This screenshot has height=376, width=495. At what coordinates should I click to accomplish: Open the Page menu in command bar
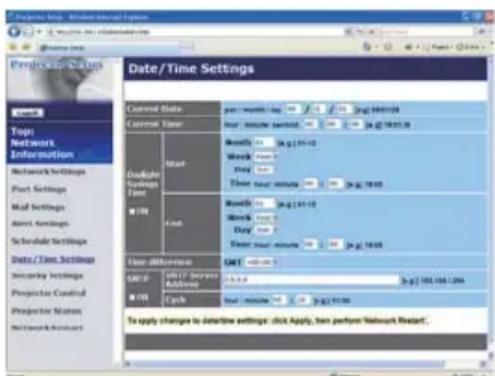pyautogui.click(x=439, y=47)
